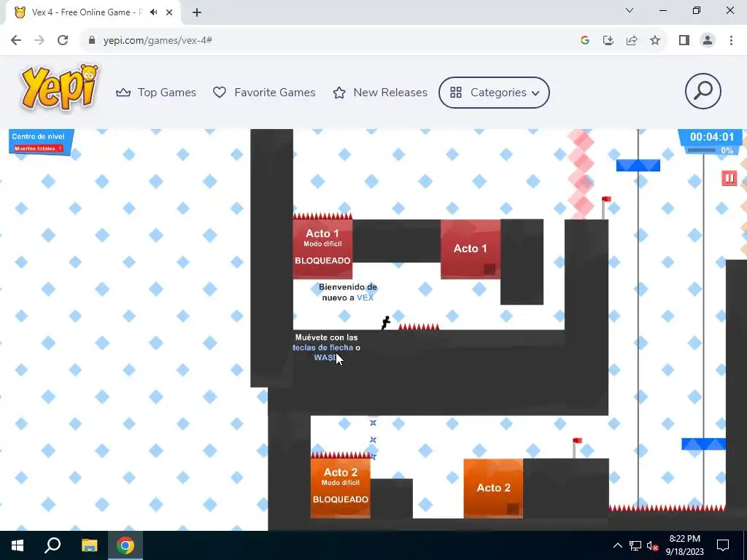Screen dimensions: 747x560
Task: Open the tab search chevron
Action: [630, 10]
